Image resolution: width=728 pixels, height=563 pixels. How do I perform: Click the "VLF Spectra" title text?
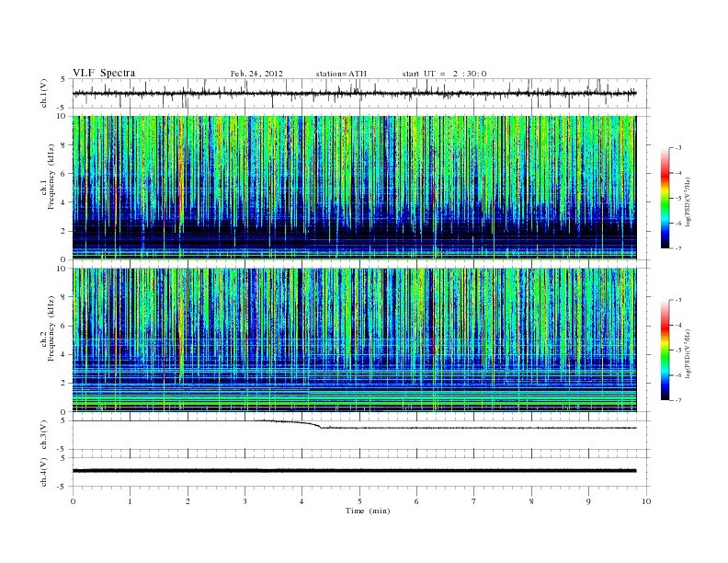point(104,73)
